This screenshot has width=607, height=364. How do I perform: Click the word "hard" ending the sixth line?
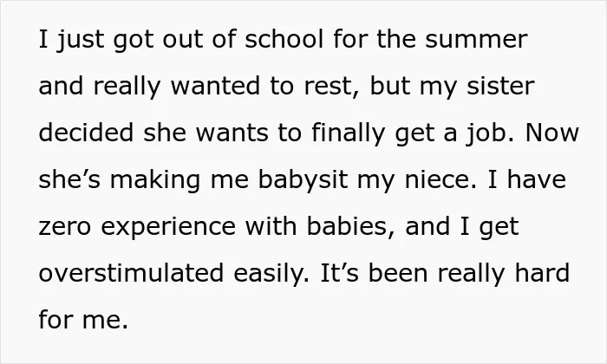click(x=542, y=274)
